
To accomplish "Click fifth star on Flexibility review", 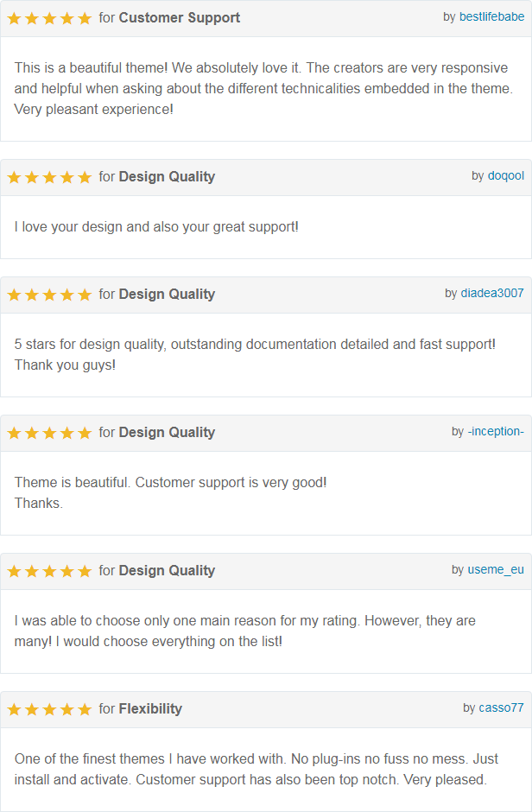I will click(x=85, y=710).
